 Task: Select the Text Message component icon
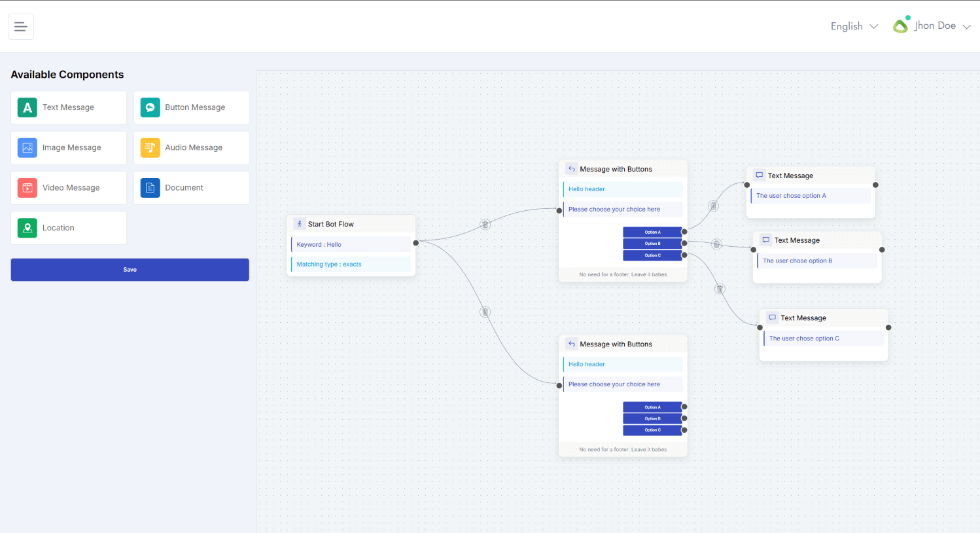27,107
